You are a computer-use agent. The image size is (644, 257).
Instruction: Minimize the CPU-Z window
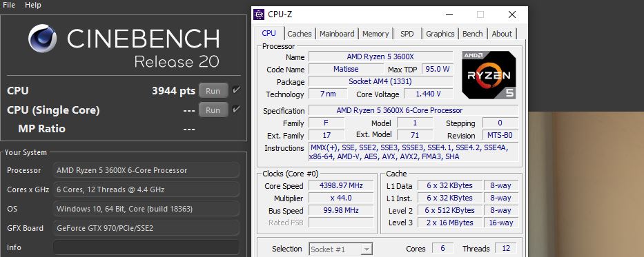449,14
